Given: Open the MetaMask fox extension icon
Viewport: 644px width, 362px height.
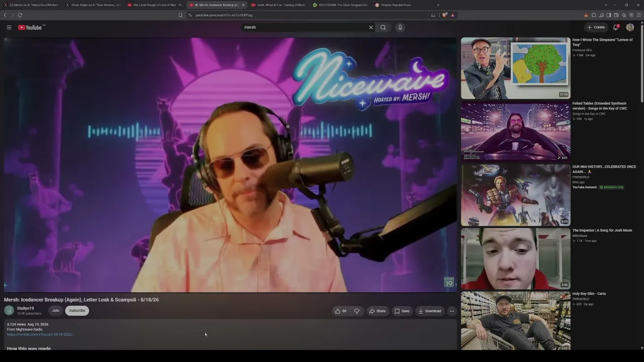Looking at the screenshot, I should tap(586, 15).
